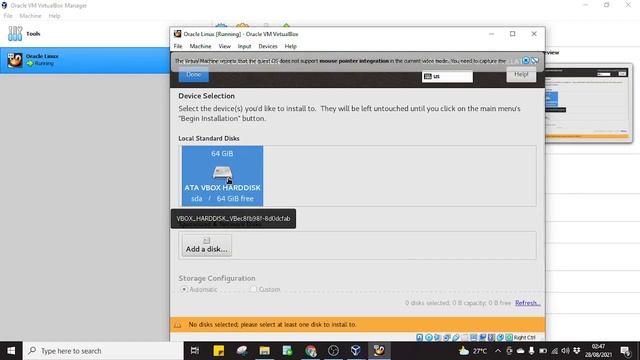This screenshot has width=640, height=360.
Task: Click the Add a disk... button
Action: point(207,245)
